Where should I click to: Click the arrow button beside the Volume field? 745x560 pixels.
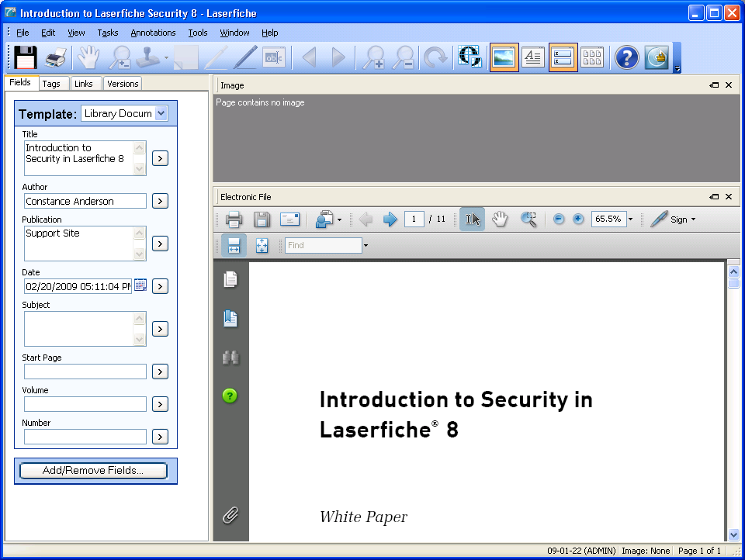click(160, 404)
